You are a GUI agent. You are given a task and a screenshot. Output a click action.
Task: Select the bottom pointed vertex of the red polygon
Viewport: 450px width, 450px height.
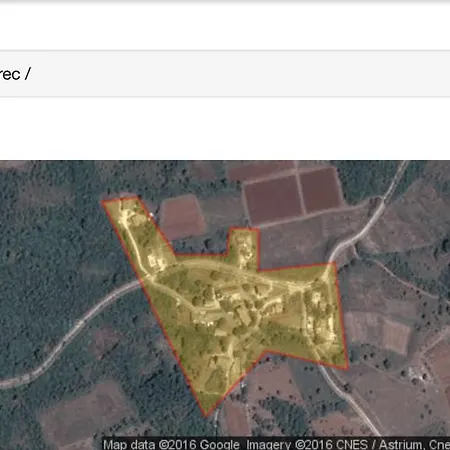pyautogui.click(x=206, y=416)
